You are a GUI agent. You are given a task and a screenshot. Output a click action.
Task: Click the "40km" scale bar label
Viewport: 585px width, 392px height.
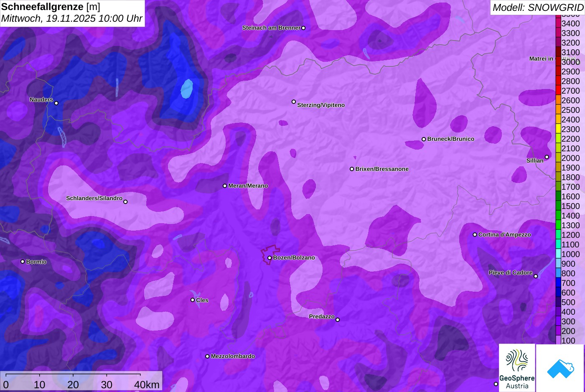pyautogui.click(x=147, y=385)
